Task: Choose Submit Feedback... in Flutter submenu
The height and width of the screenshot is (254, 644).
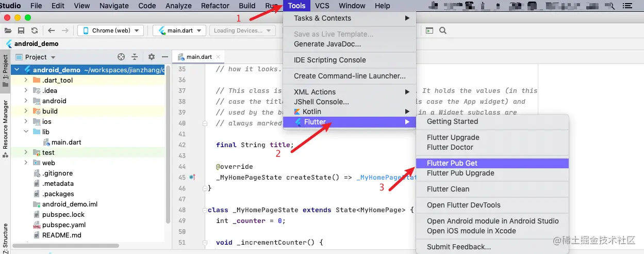Action: point(492,247)
